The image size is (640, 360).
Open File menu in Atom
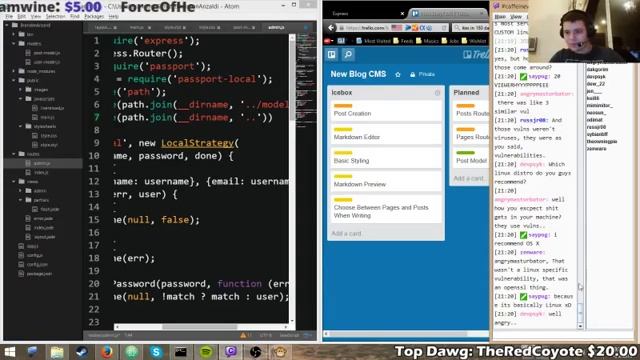(x=9, y=16)
